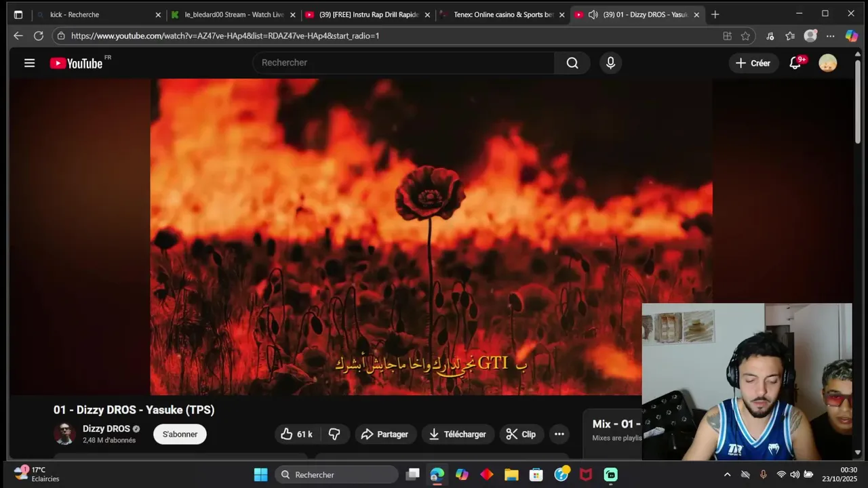Like the Yasuke video (61 k)
The width and height of the screenshot is (868, 488).
pos(296,434)
